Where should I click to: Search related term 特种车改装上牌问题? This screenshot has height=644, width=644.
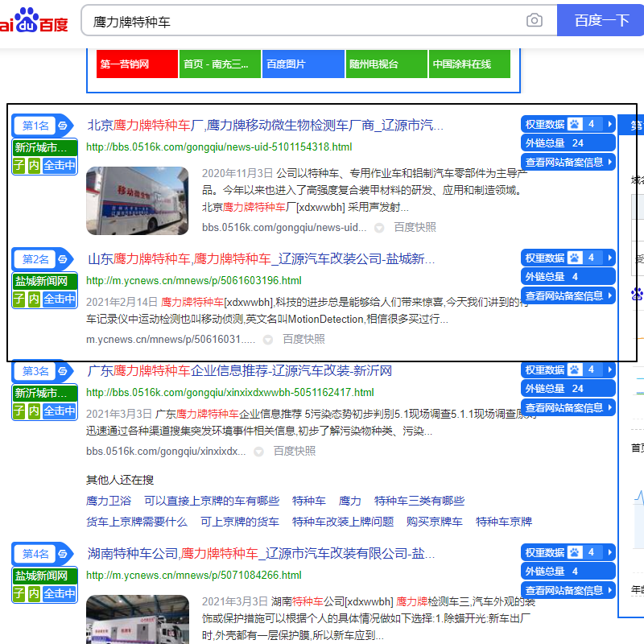click(343, 522)
